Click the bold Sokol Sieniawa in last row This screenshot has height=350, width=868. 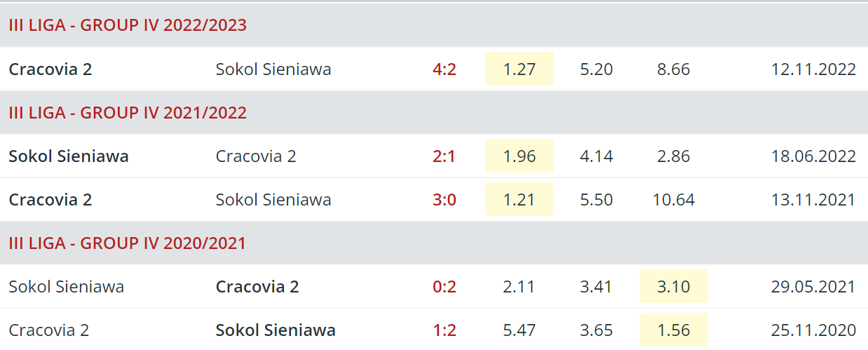(x=276, y=330)
